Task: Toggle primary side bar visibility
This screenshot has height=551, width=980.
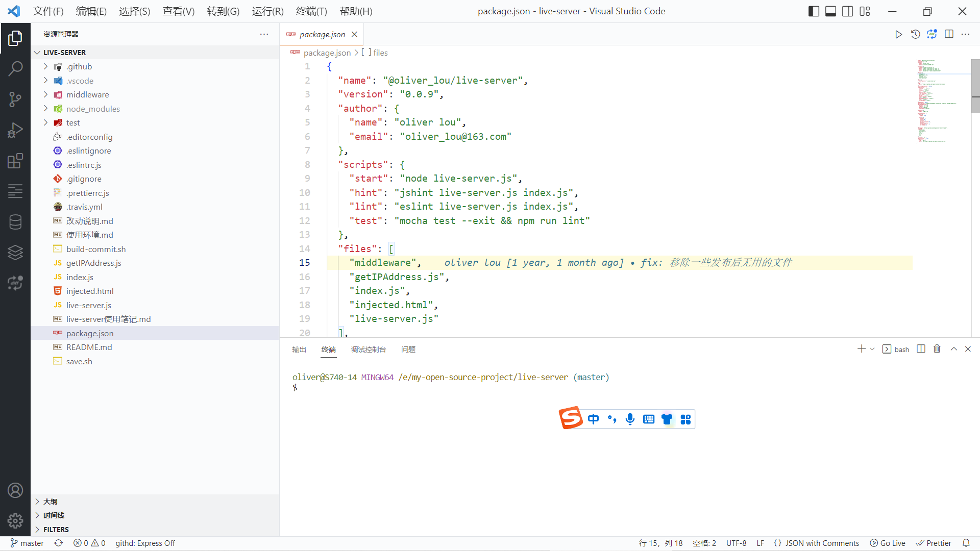Action: 814,11
